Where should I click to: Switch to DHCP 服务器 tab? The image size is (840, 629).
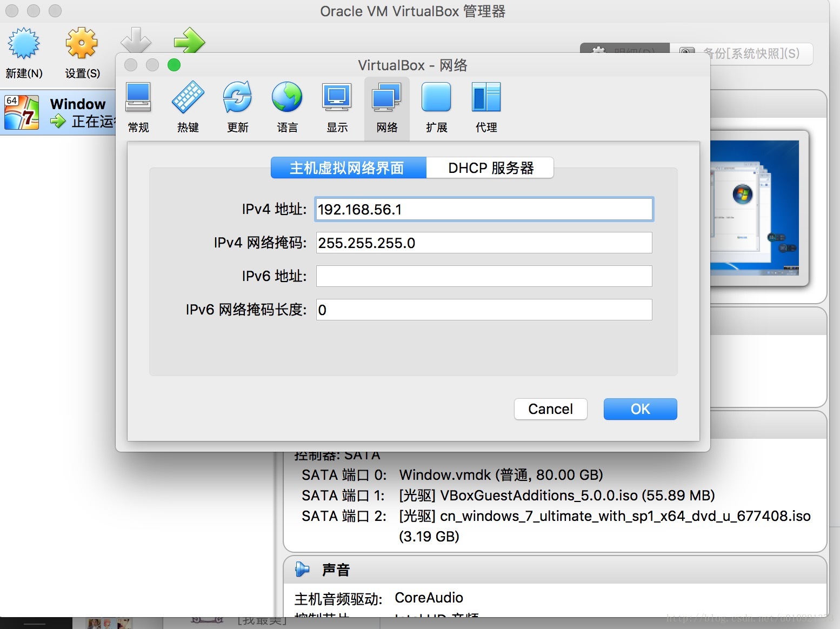[x=490, y=168]
